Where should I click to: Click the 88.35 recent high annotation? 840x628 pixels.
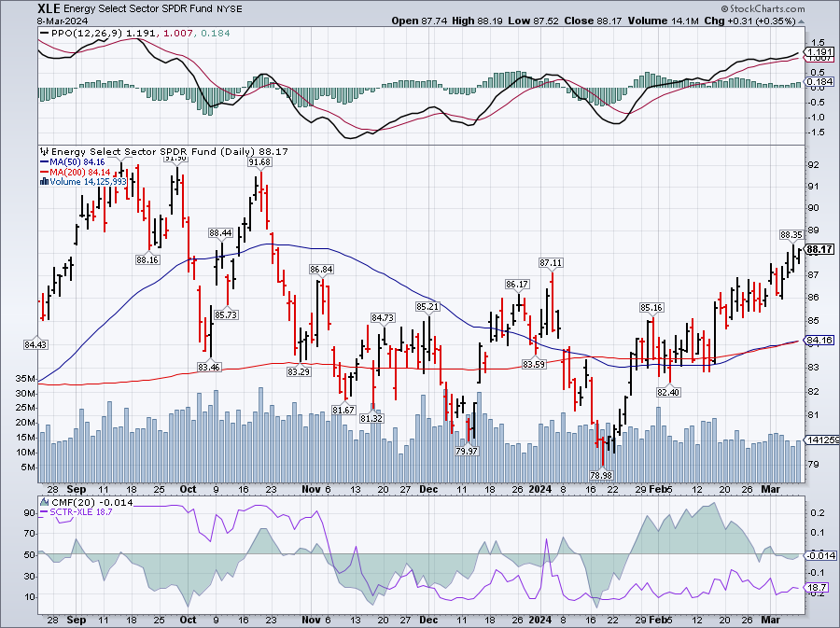pos(791,234)
